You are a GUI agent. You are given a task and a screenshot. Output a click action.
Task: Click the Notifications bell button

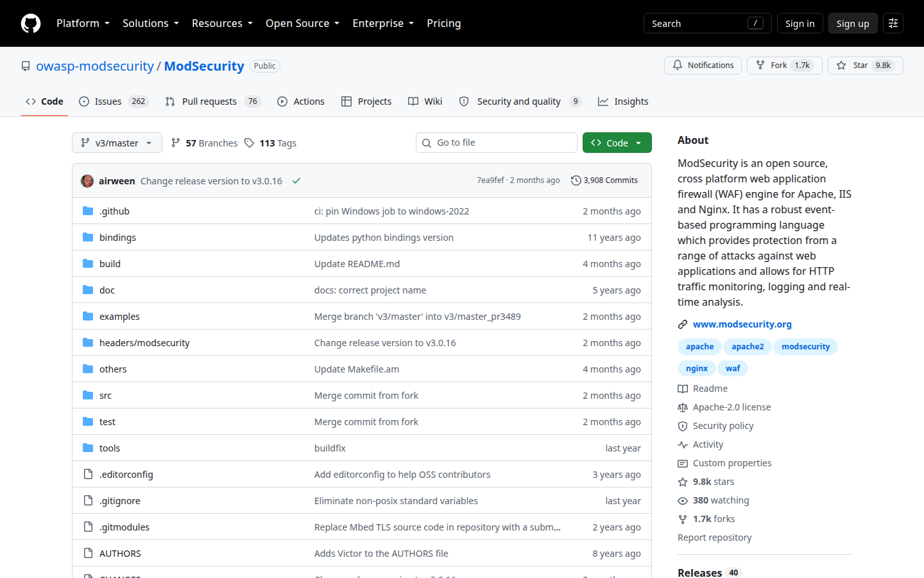coord(703,66)
